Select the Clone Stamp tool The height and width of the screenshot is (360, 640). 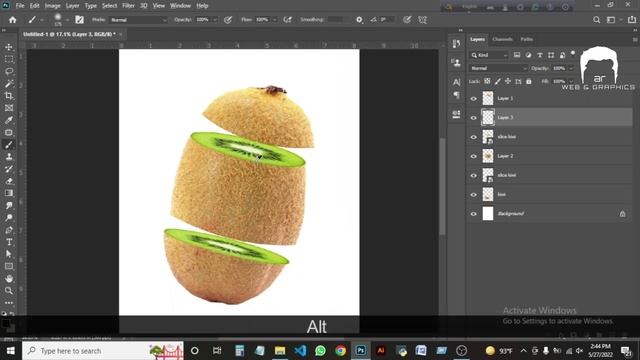pos(9,157)
